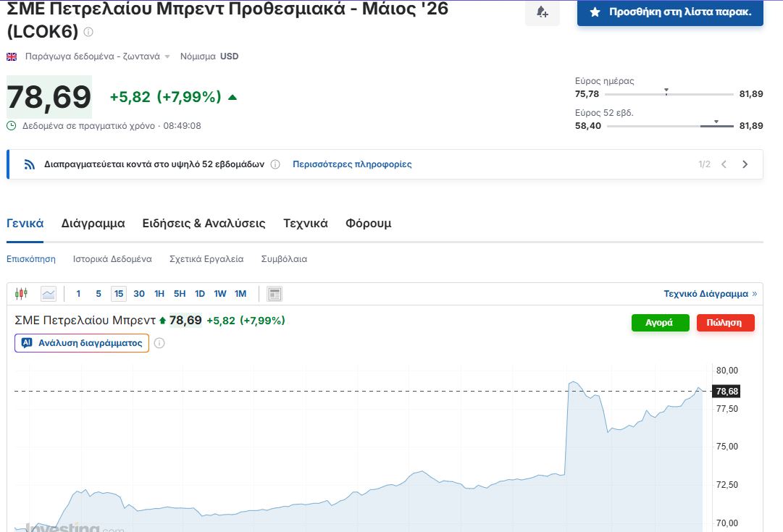The height and width of the screenshot is (532, 783).
Task: Click info icon beside 52-week high message
Action: pyautogui.click(x=275, y=164)
